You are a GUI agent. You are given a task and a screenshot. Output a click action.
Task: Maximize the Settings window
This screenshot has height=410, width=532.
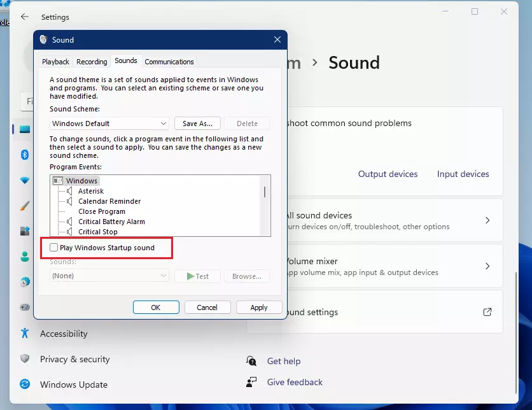475,11
